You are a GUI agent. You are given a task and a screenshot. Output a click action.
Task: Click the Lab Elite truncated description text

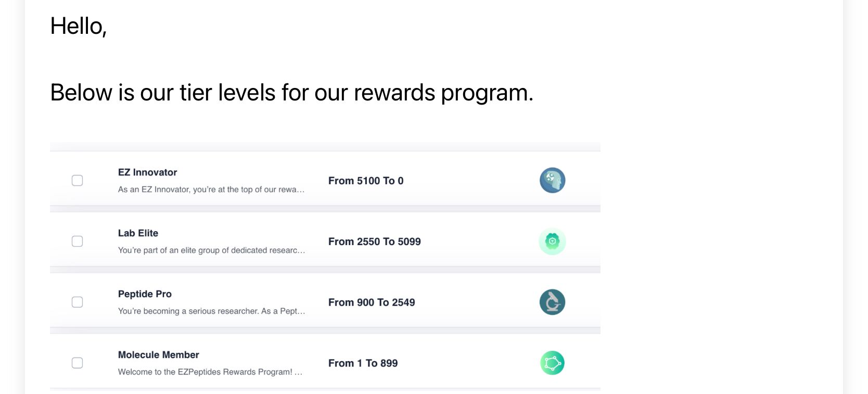[x=211, y=250]
